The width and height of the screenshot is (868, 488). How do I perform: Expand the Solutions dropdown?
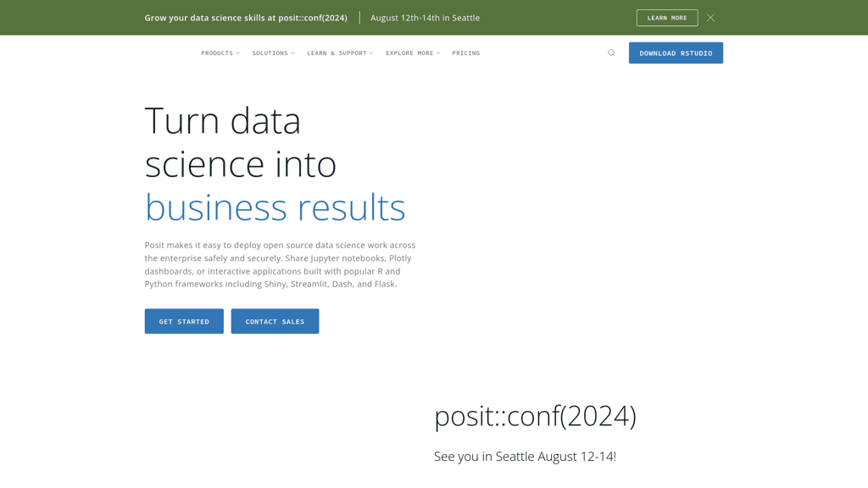point(271,53)
